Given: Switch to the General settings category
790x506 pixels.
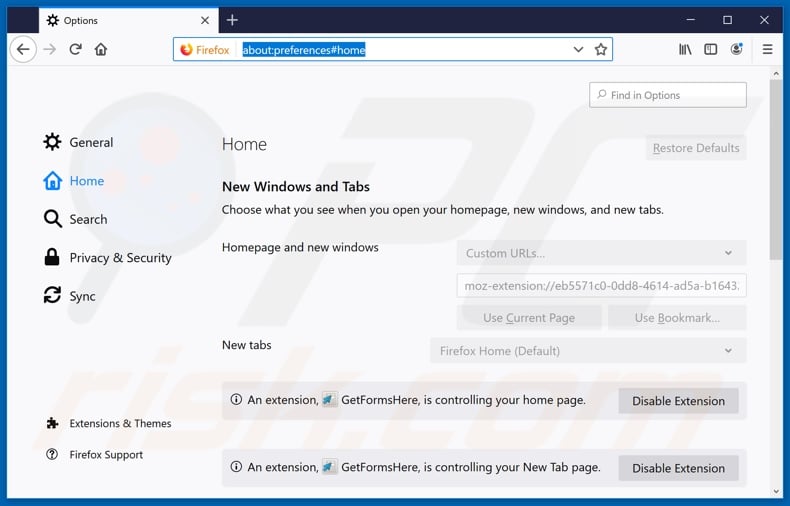Looking at the screenshot, I should (x=90, y=143).
